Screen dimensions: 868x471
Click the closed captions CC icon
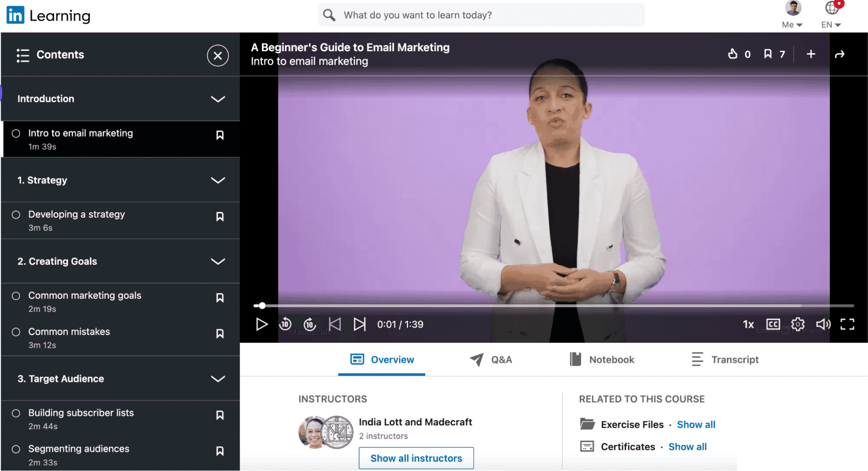pos(773,324)
